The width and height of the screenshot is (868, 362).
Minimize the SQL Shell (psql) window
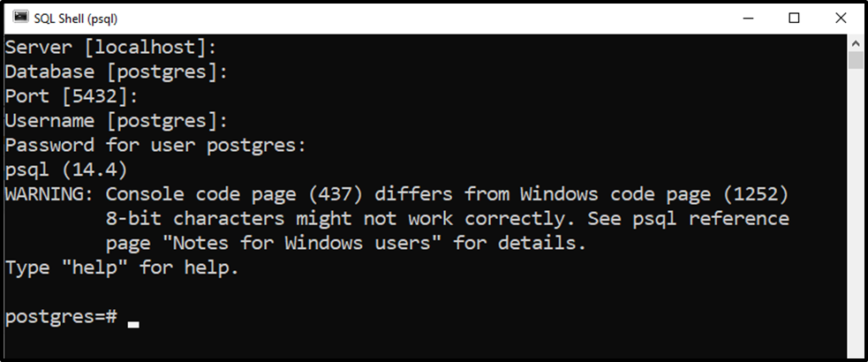point(748,19)
